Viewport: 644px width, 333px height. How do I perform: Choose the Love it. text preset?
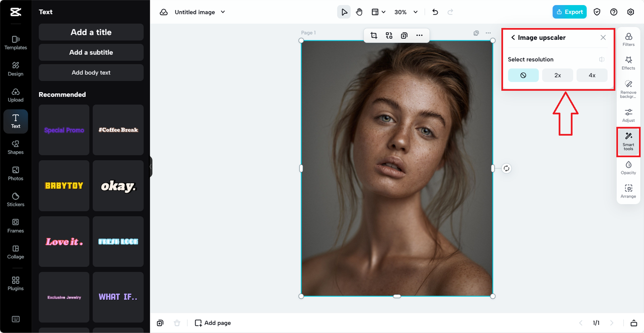(x=64, y=242)
